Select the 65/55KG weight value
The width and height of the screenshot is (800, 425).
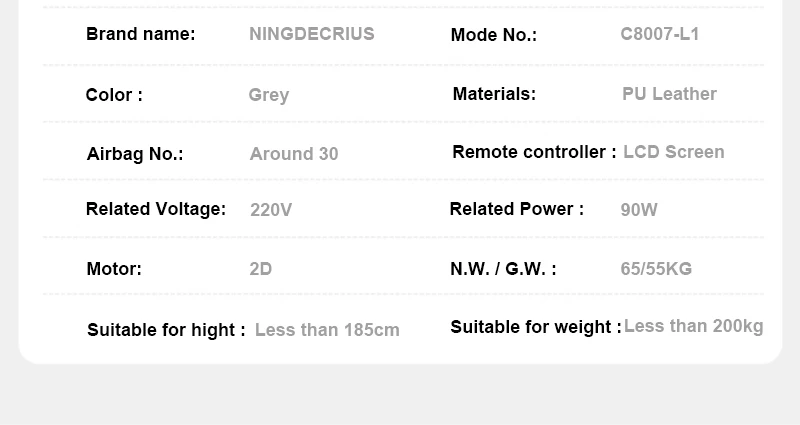pyautogui.click(x=656, y=269)
